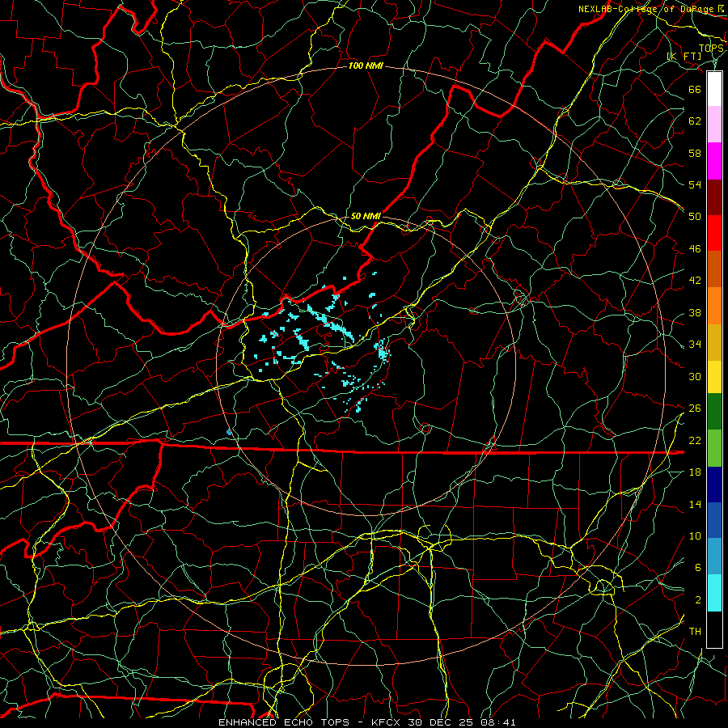Click the '46' scale label
Image resolution: width=728 pixels, height=728 pixels.
click(x=695, y=248)
